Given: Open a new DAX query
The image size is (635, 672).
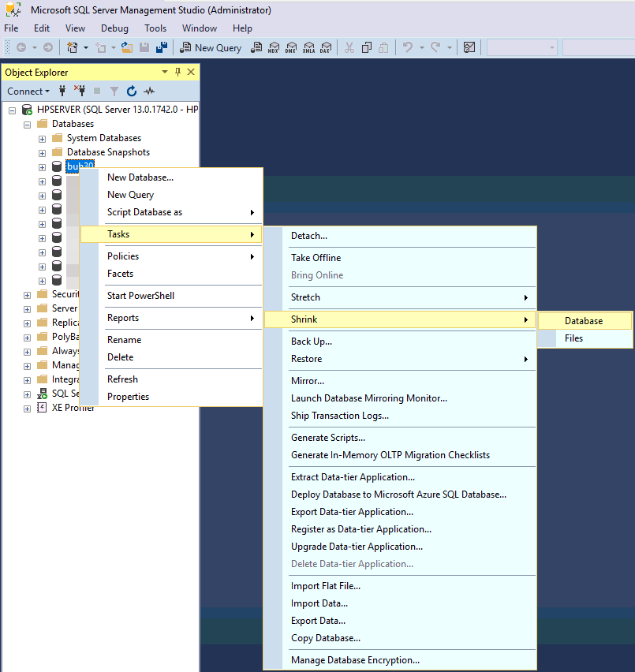Looking at the screenshot, I should pos(326,47).
